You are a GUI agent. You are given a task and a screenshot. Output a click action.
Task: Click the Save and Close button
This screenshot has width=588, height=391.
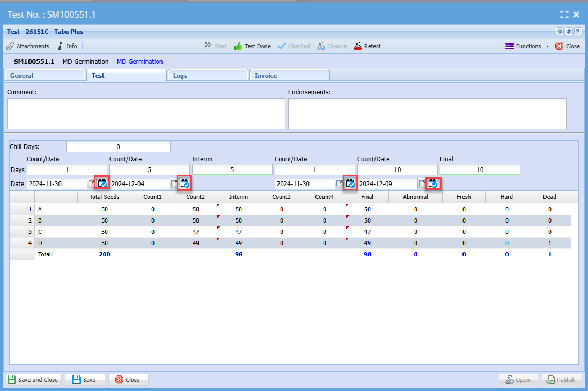(33, 380)
